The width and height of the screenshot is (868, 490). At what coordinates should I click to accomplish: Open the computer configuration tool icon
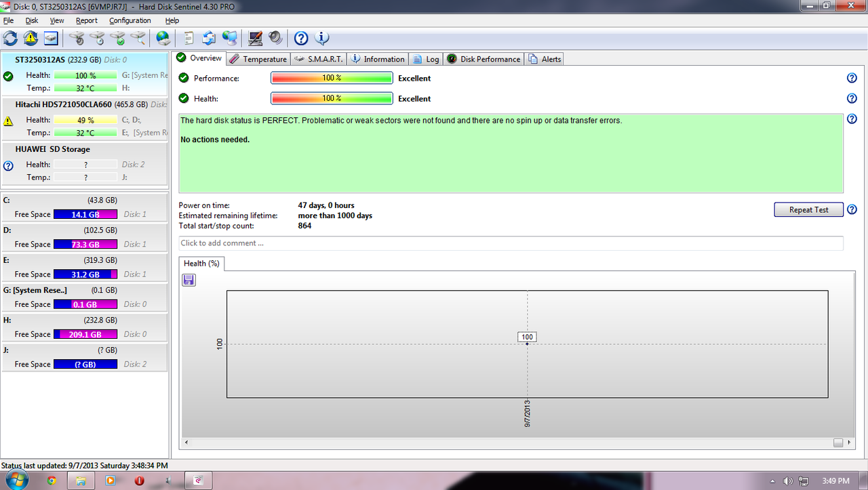click(255, 38)
